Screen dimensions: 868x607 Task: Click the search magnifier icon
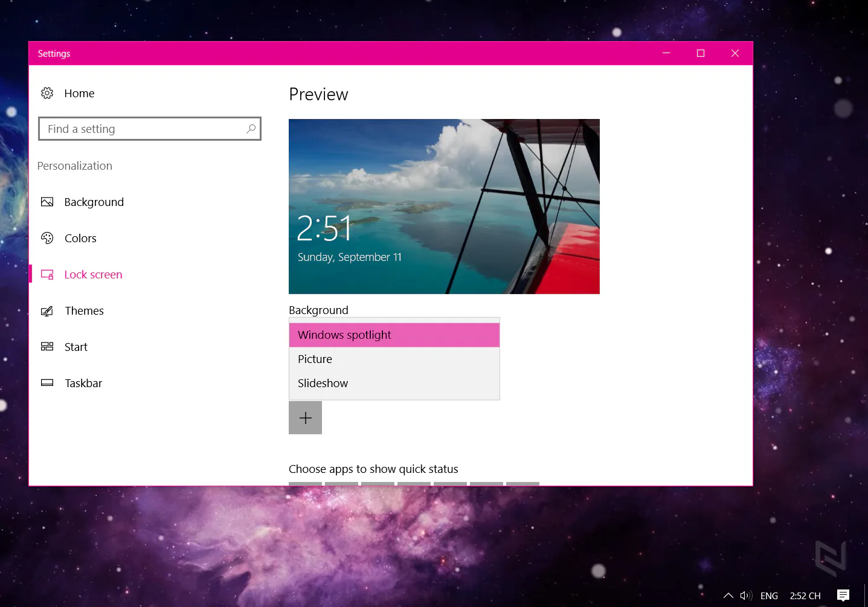pos(251,129)
